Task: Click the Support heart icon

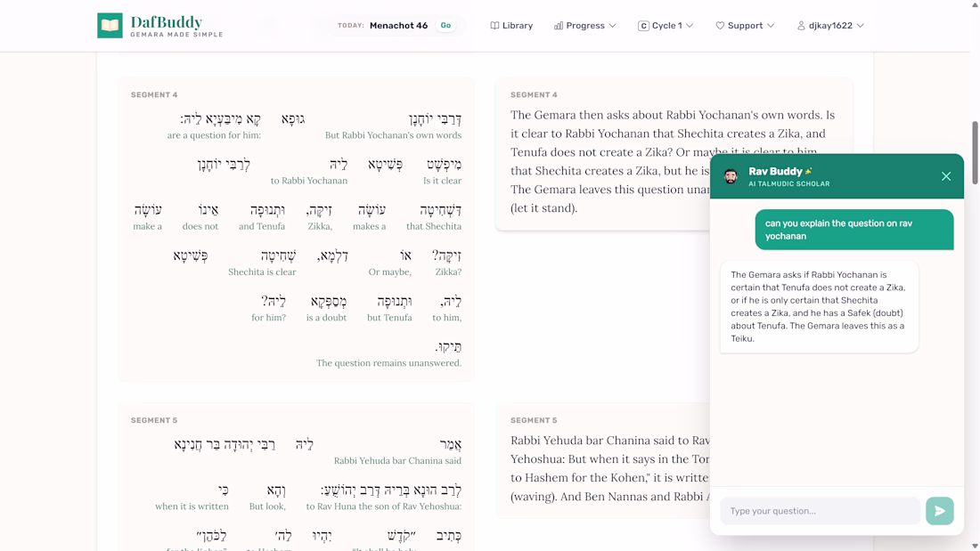Action: pos(720,26)
